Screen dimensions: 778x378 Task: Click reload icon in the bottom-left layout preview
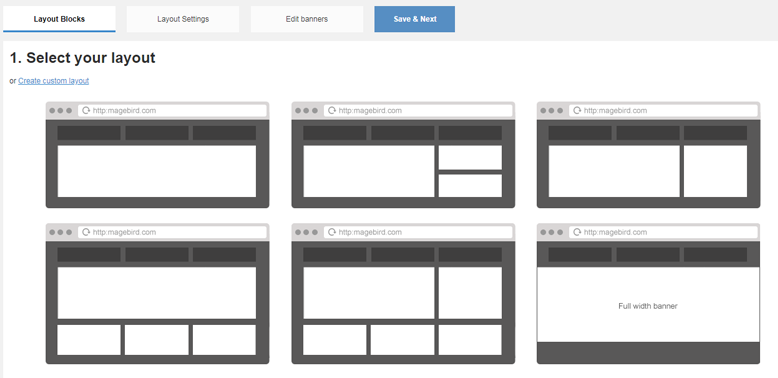coord(86,232)
